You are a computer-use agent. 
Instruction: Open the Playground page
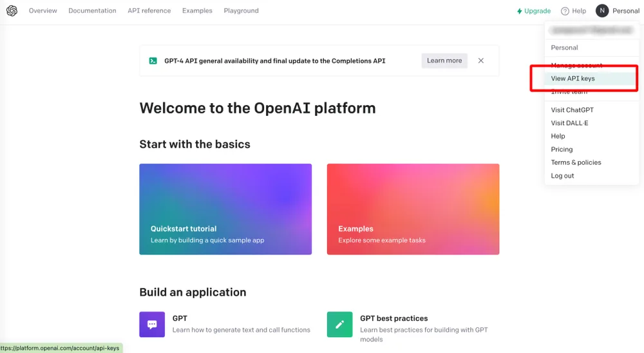pos(241,11)
